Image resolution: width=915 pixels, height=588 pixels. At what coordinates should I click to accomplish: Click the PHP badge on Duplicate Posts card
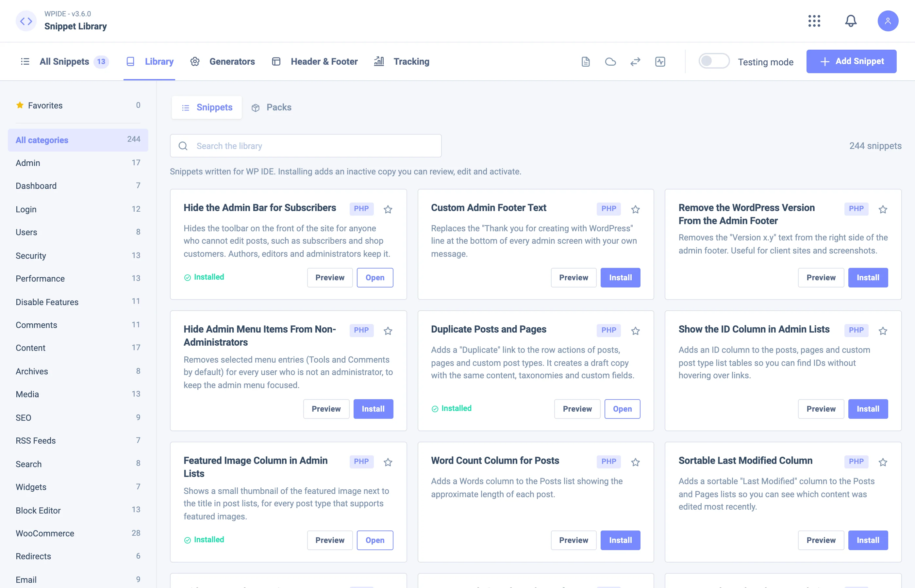tap(608, 330)
